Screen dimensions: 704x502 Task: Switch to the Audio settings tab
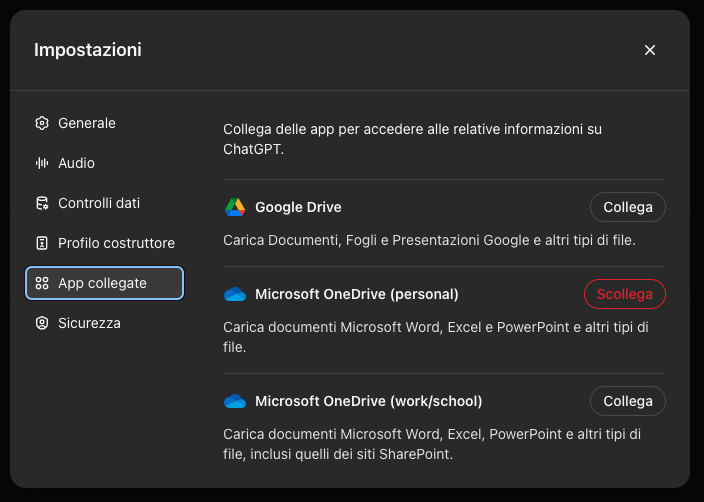104,163
